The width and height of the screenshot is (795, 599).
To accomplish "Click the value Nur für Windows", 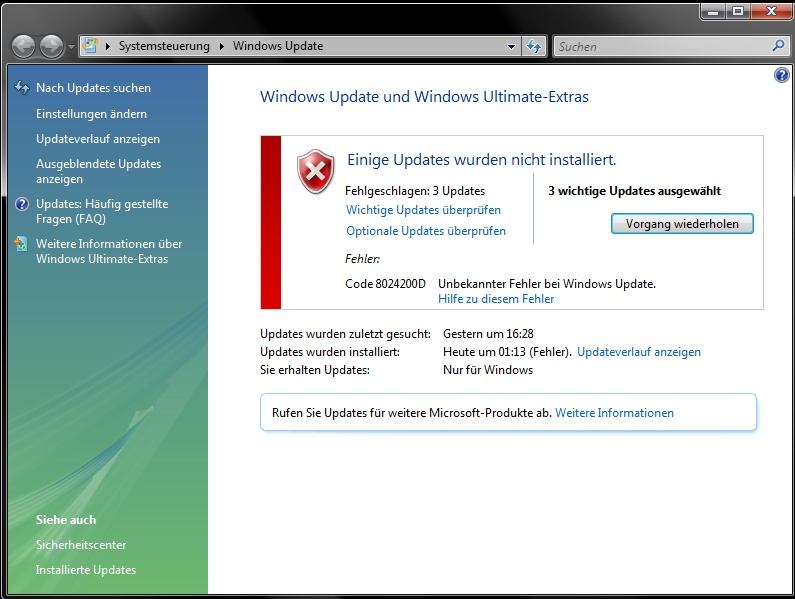I will tap(488, 370).
